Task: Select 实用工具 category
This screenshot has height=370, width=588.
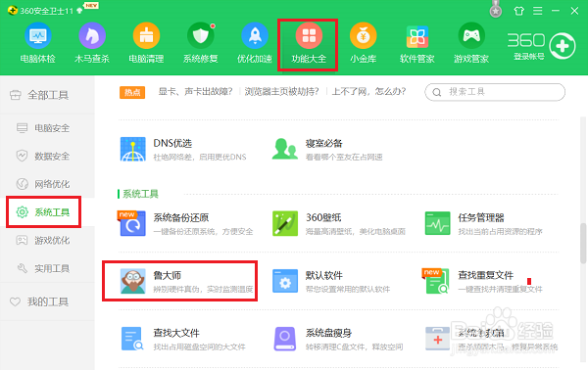Action: [x=47, y=268]
